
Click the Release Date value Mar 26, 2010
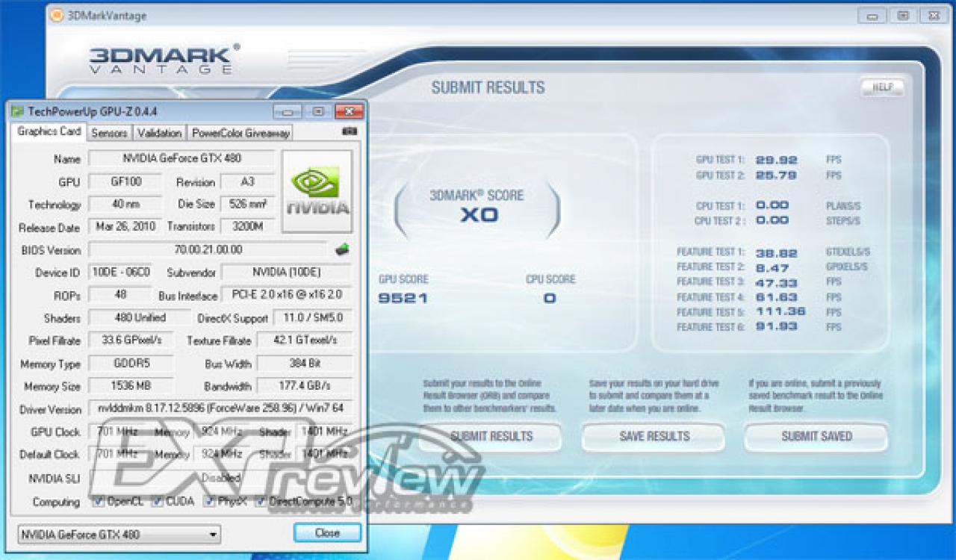tap(125, 226)
